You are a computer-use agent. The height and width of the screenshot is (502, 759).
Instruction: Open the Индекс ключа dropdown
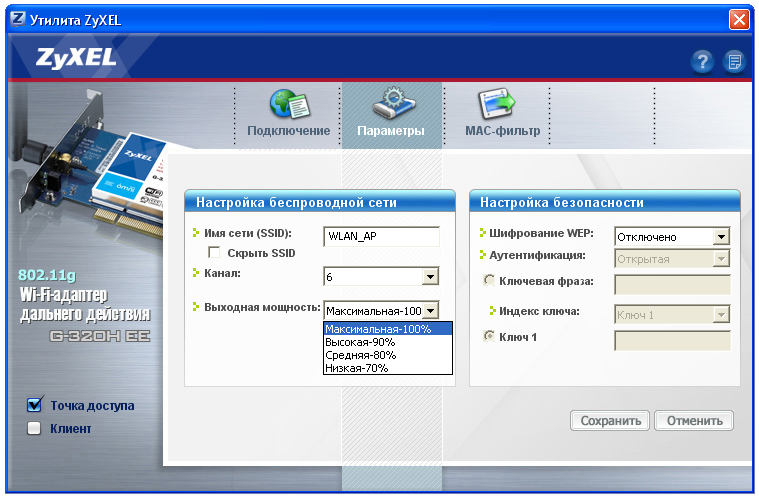tap(721, 315)
